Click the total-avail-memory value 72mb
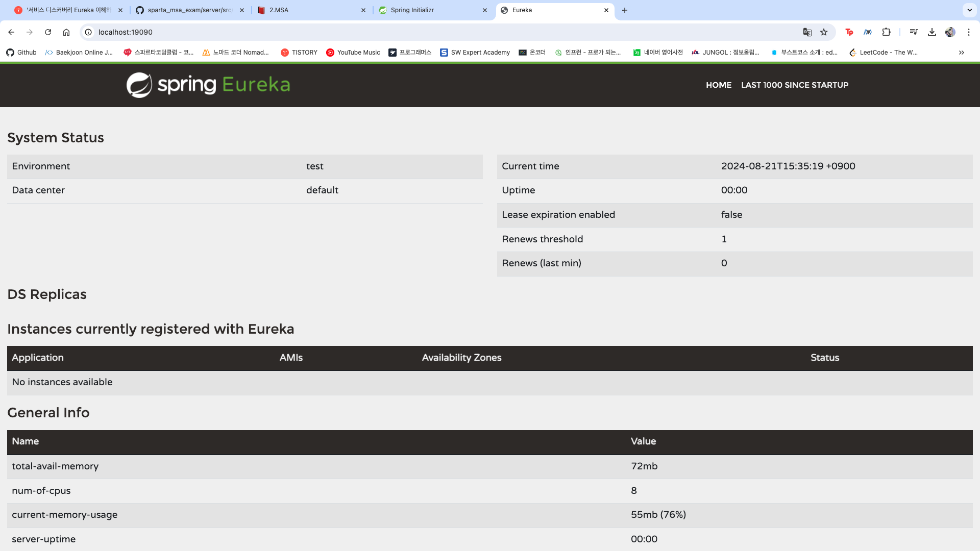The height and width of the screenshot is (551, 980). tap(644, 466)
